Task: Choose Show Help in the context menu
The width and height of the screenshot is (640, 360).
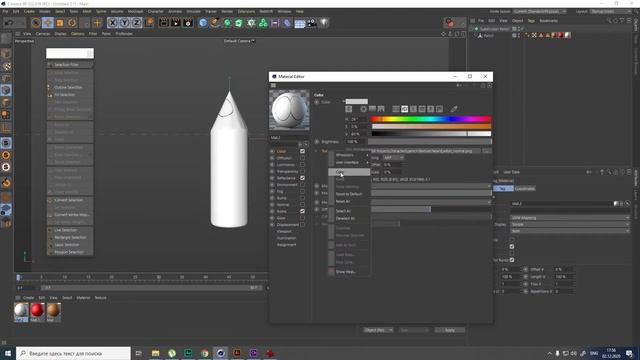Action: pos(346,272)
